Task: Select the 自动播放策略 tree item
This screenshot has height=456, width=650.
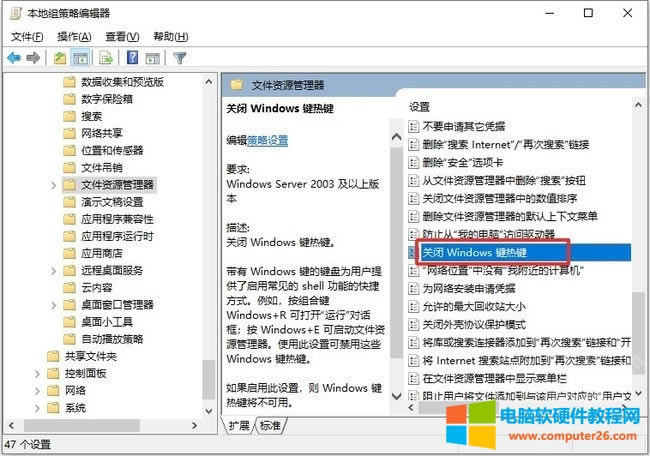Action: (112, 339)
